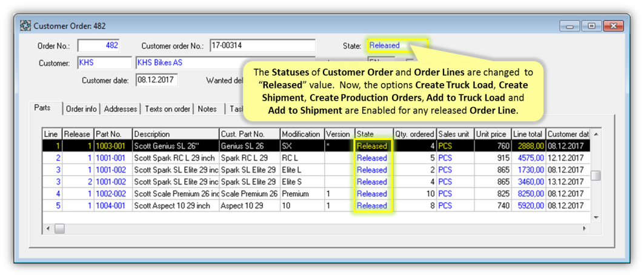Switch to the Addresses tab
This screenshot has height=277, width=644.
121,109
